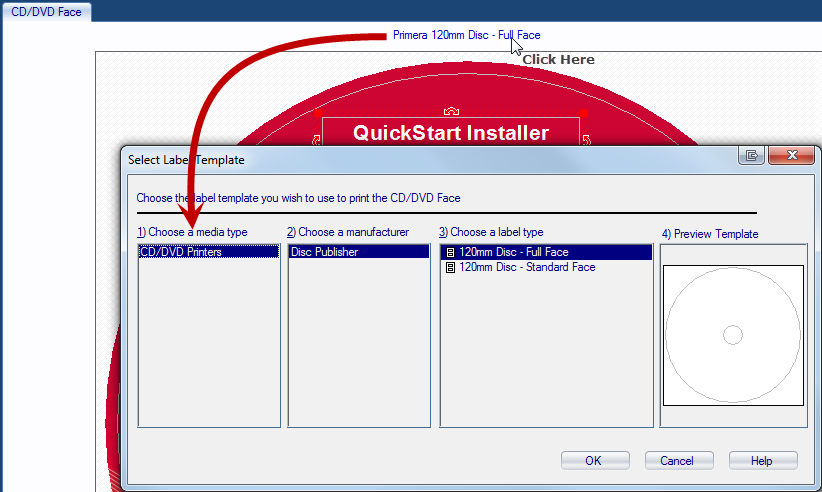Open Help for label templates
822x492 pixels.
tap(763, 461)
